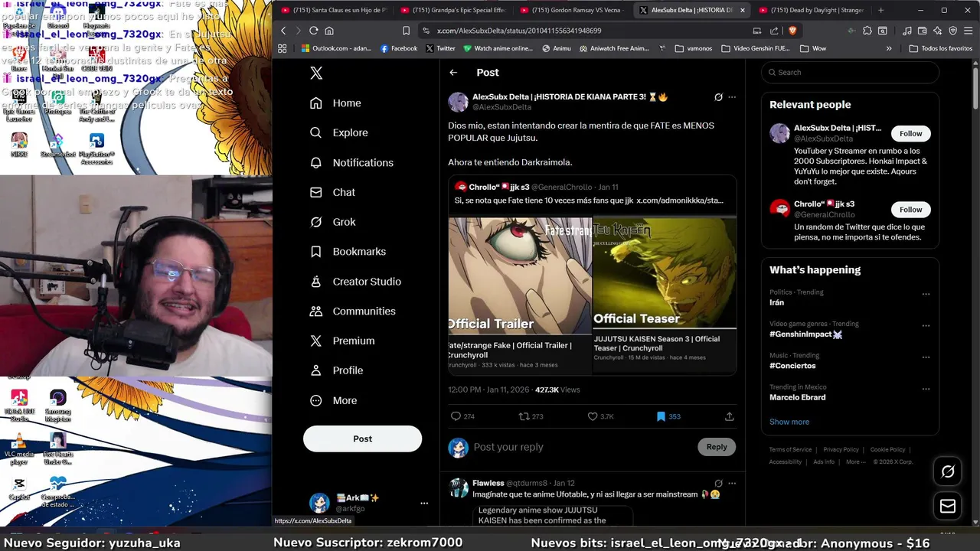Open Grok from the sidebar
The height and width of the screenshot is (551, 980).
[332, 222]
